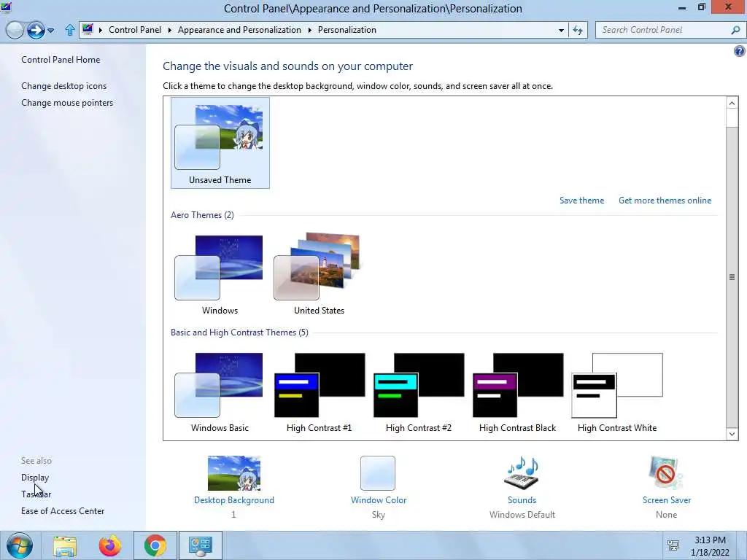
Task: Click theme list scroll down arrow
Action: pos(732,434)
